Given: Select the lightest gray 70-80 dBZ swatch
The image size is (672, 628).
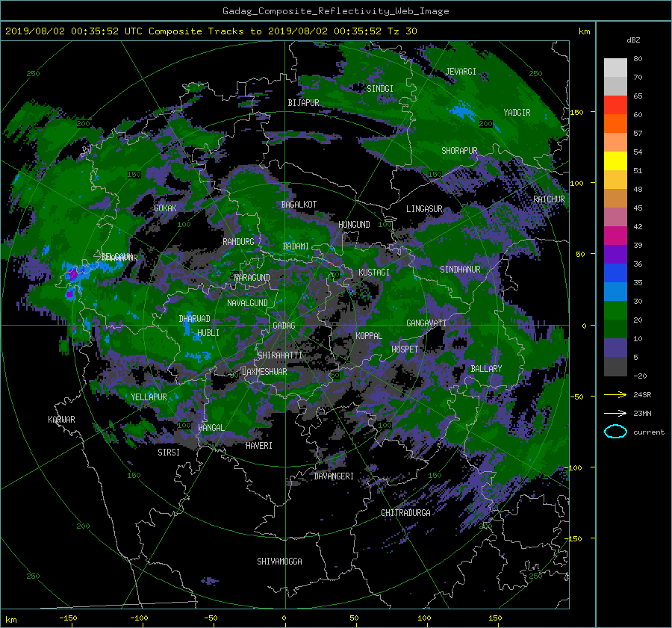Looking at the screenshot, I should [x=615, y=67].
